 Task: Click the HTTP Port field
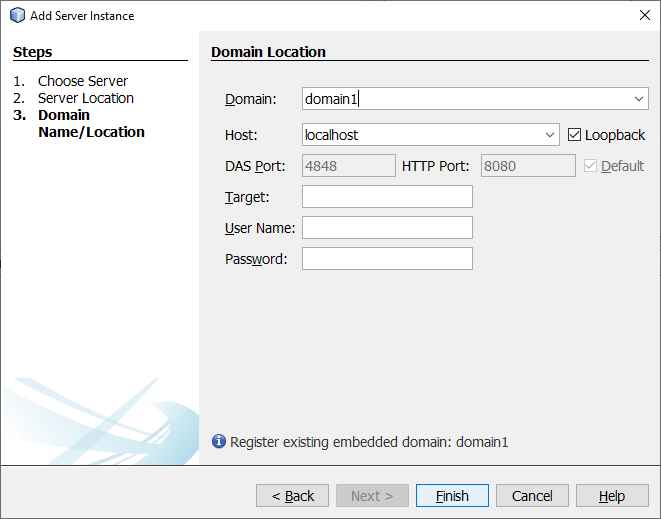[528, 166]
